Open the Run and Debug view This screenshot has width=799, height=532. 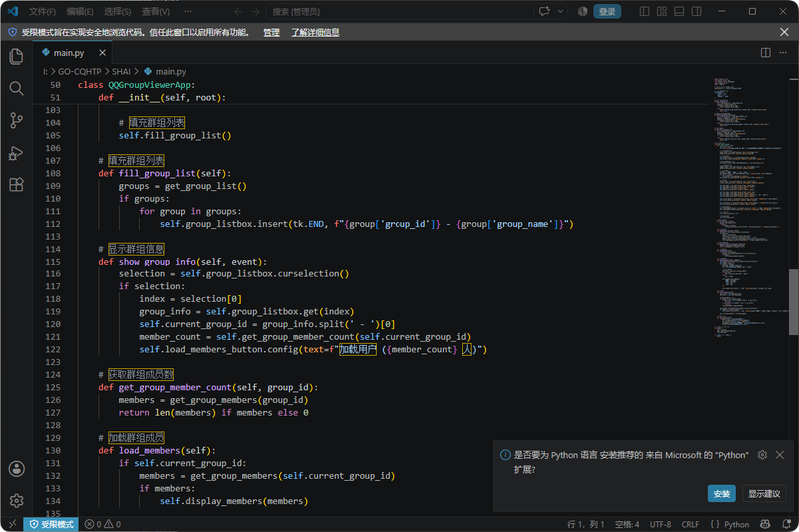[x=16, y=153]
